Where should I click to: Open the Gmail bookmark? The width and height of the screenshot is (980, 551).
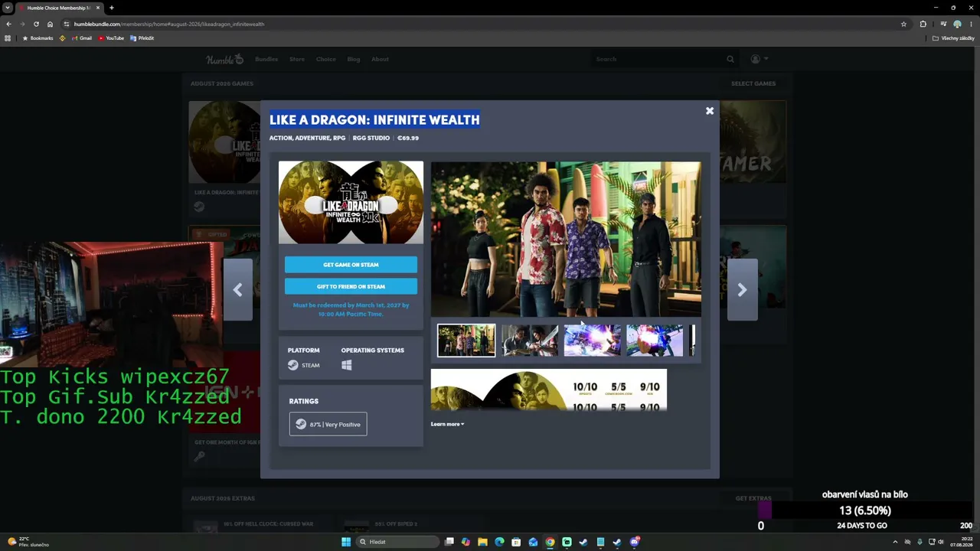pos(81,38)
